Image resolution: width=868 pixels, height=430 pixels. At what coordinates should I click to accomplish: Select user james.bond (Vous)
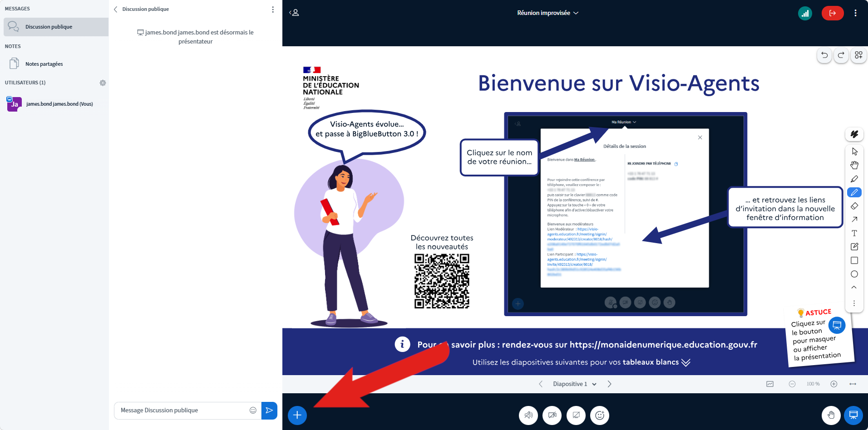click(56, 104)
